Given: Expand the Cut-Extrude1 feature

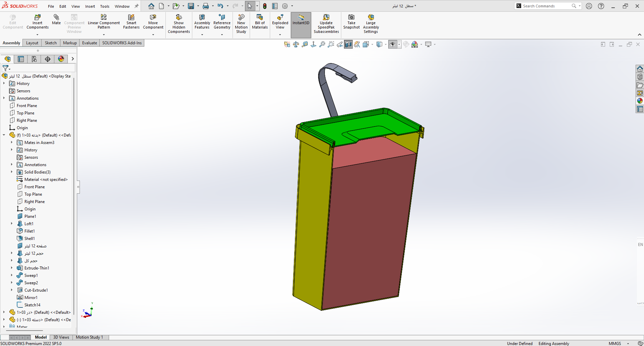Looking at the screenshot, I should (12, 290).
